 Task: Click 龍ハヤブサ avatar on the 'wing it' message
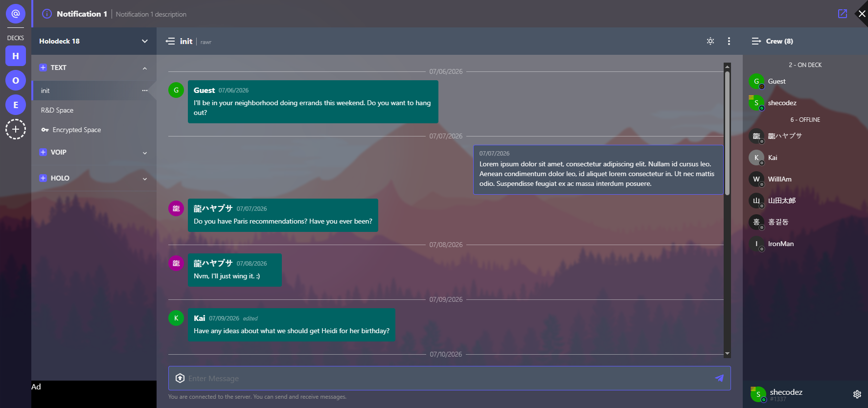tap(176, 263)
